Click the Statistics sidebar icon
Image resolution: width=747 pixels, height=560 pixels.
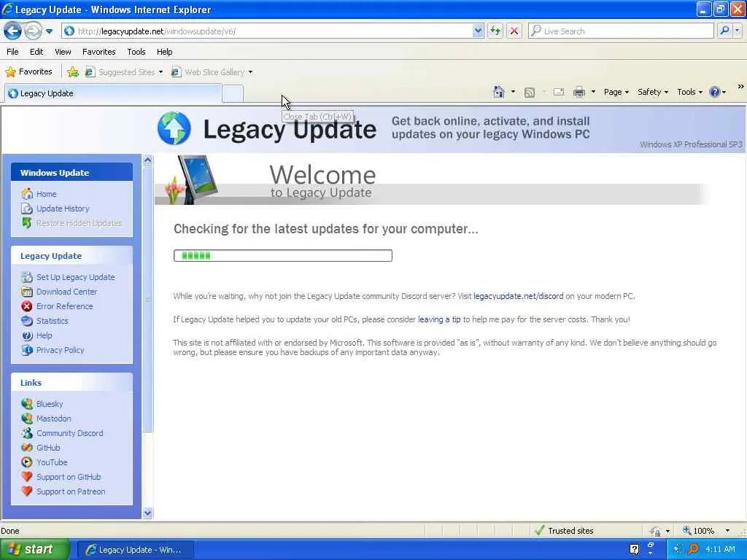tap(27, 321)
